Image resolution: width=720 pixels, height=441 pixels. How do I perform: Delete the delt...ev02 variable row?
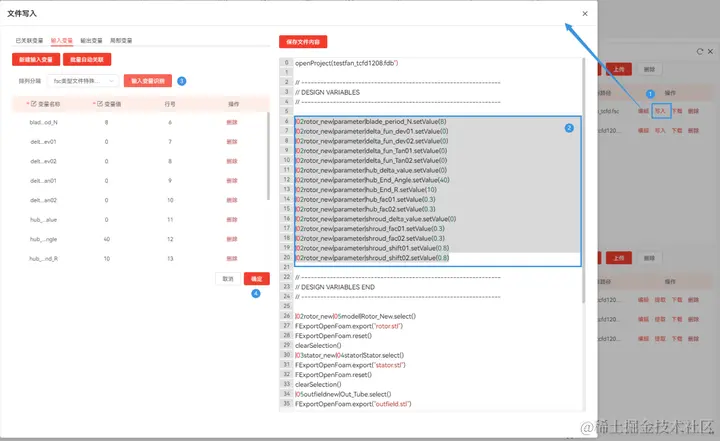tap(232, 161)
